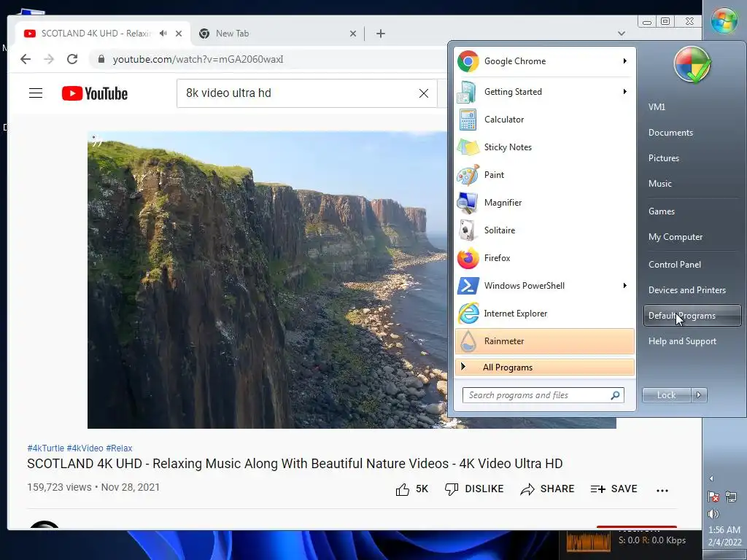Open Rainmeter from Start menu
The width and height of the screenshot is (747, 560).
click(x=544, y=341)
